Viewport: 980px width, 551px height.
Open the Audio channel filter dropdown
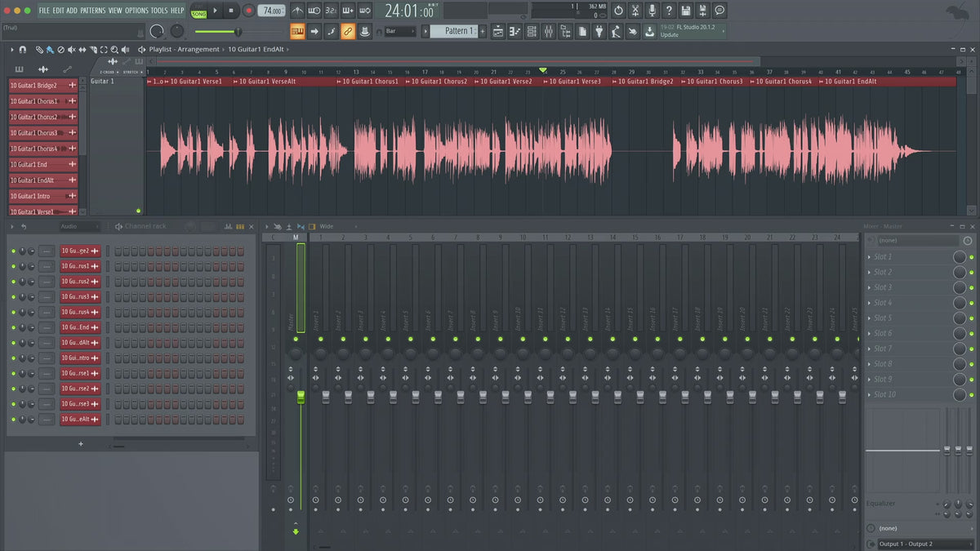pos(79,226)
